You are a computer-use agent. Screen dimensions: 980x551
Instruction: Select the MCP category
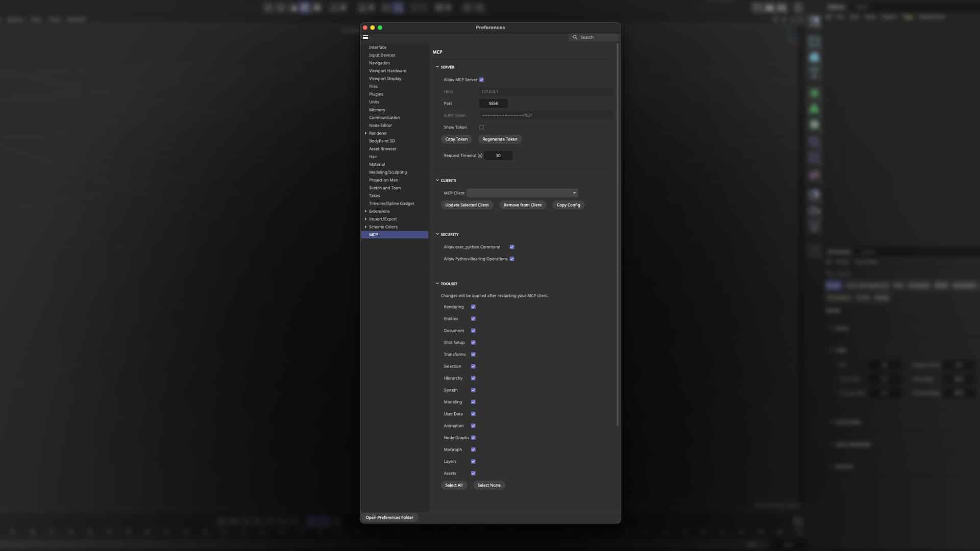pos(395,235)
